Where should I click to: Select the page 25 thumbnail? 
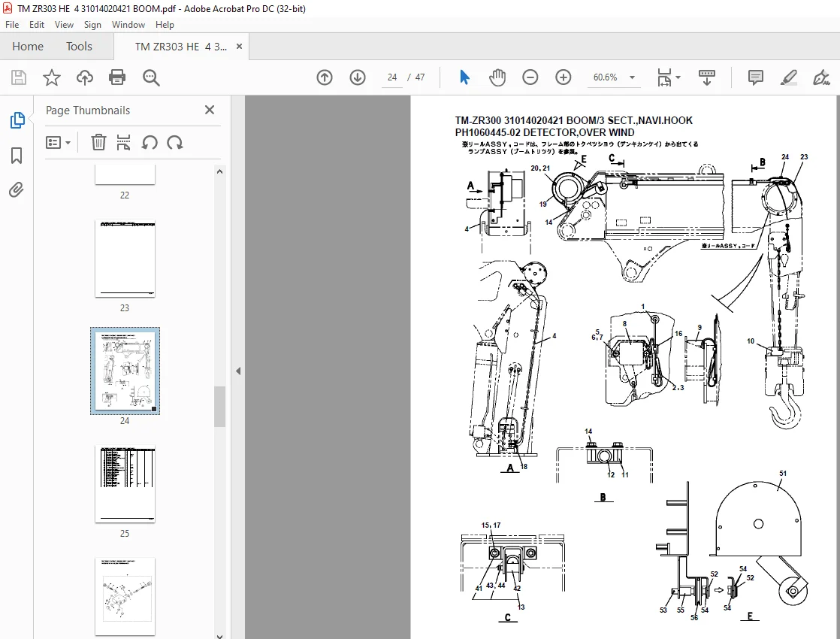125,483
